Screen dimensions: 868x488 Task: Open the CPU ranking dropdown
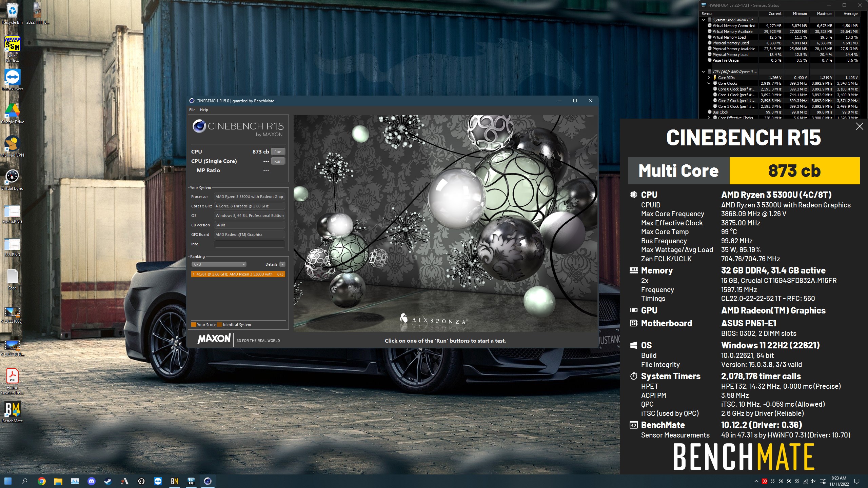coord(219,264)
